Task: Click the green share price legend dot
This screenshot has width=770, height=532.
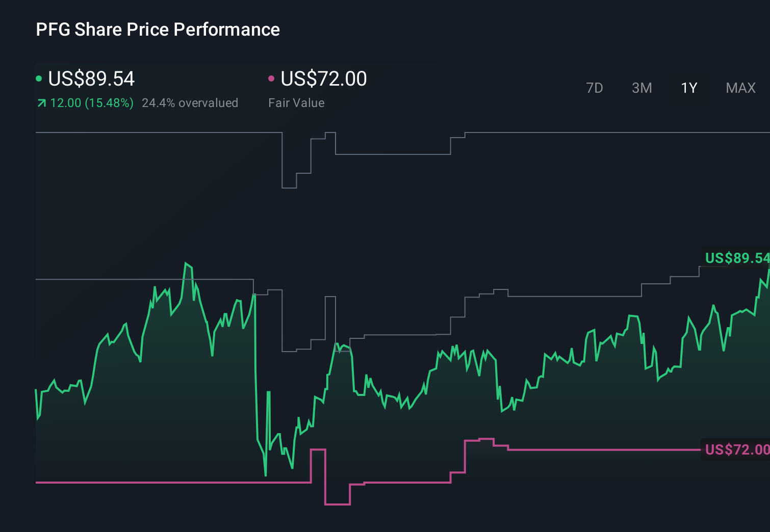Action: point(39,78)
